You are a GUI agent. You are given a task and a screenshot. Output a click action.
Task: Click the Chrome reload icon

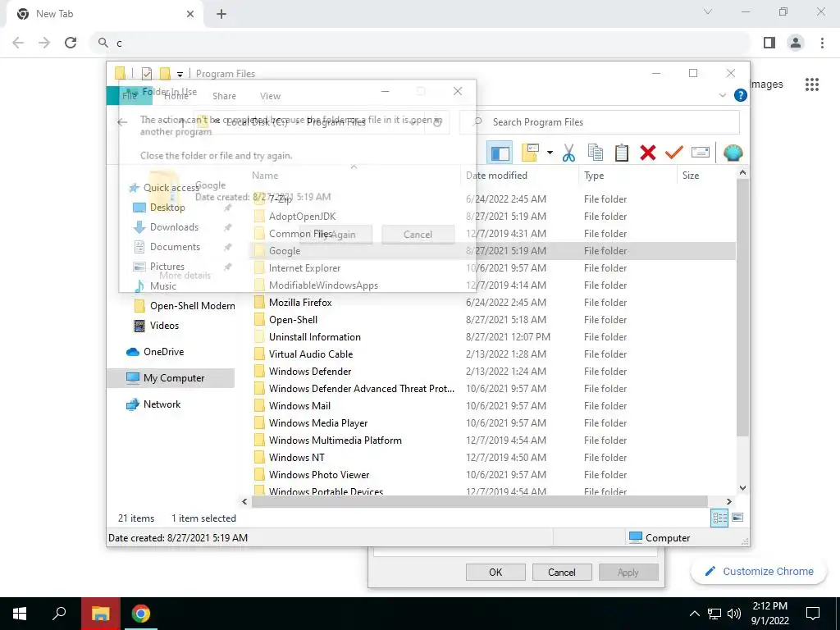[71, 43]
